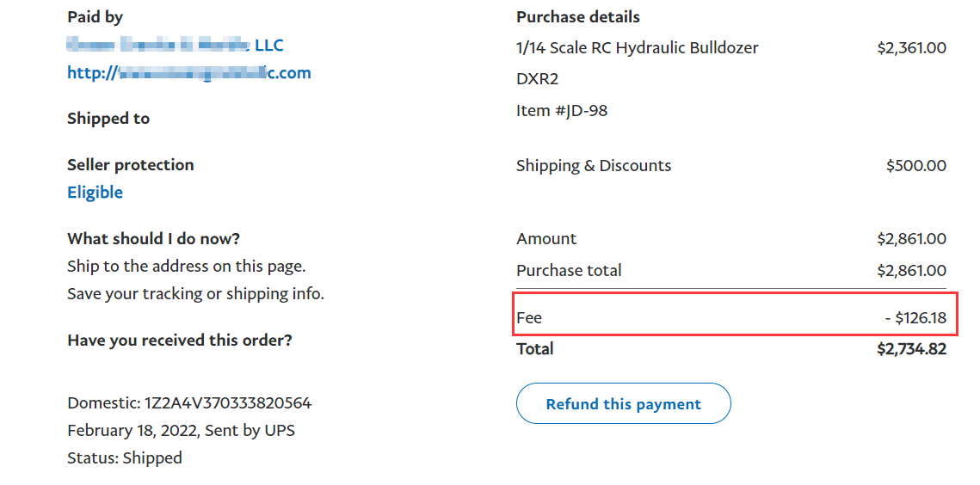Open the blurred payer LLC name link
The image size is (980, 485).
coord(175,45)
